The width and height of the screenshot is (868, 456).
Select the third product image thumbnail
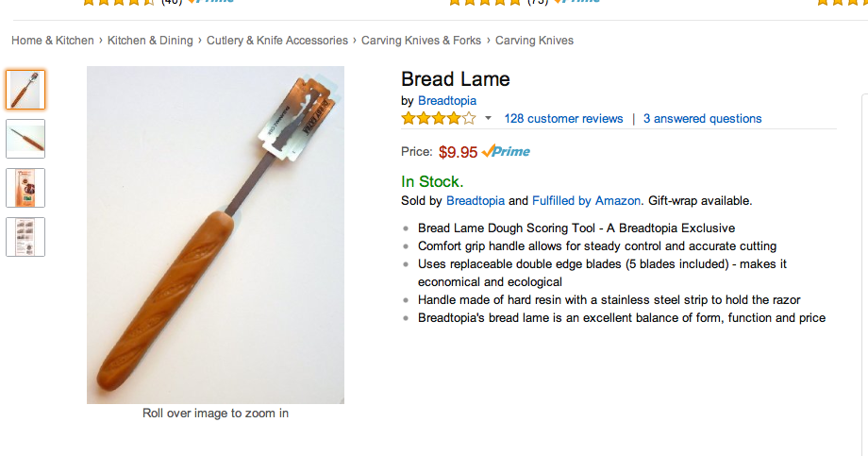pyautogui.click(x=25, y=187)
